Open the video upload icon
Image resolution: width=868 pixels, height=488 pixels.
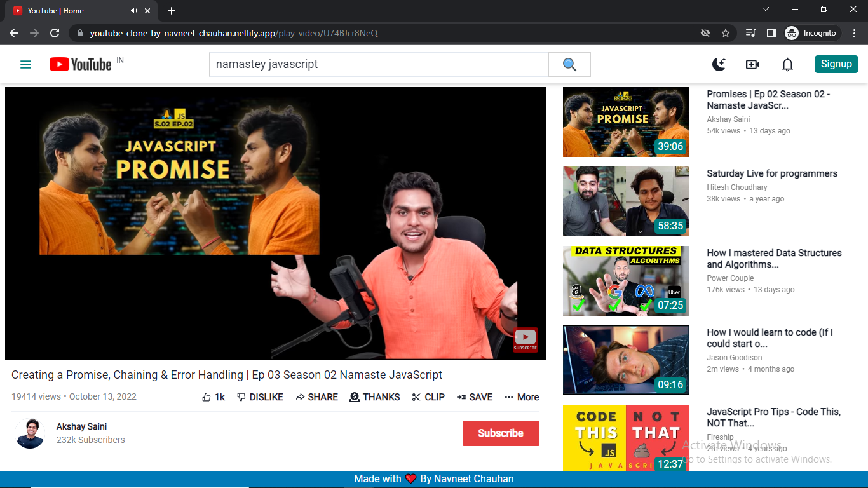pos(752,64)
